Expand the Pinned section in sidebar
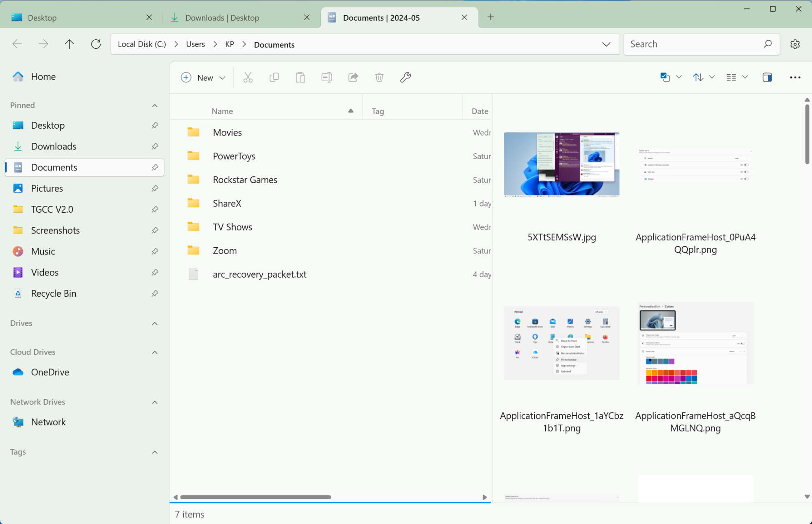This screenshot has width=812, height=524. (x=155, y=105)
